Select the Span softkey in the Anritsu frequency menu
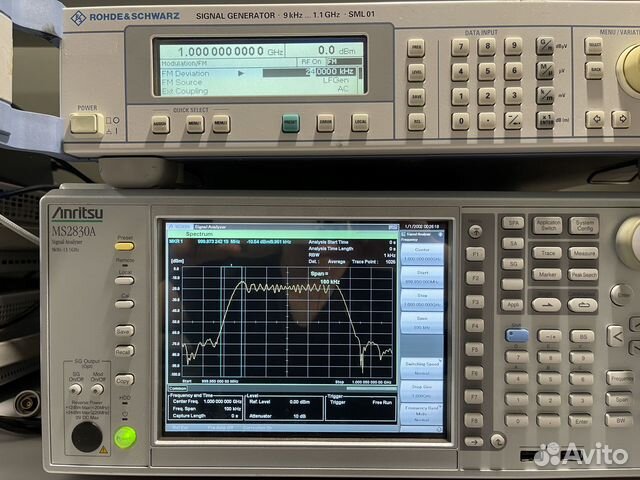640x480 pixels. tap(422, 323)
